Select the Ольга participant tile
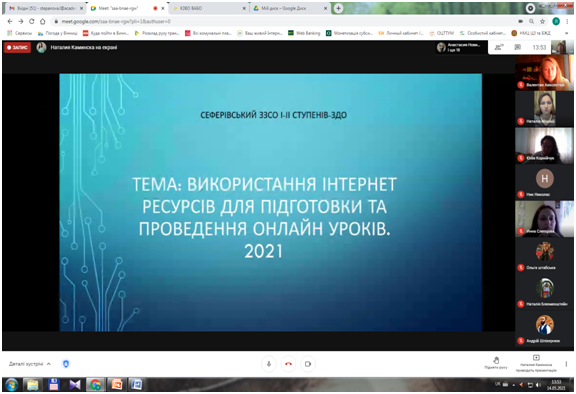 (544, 255)
